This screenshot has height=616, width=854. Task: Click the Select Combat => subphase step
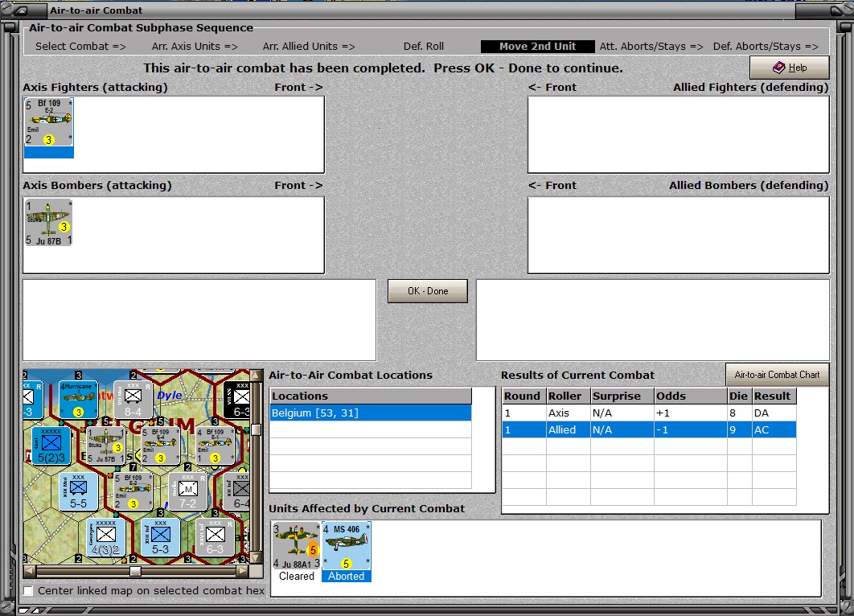coord(80,47)
